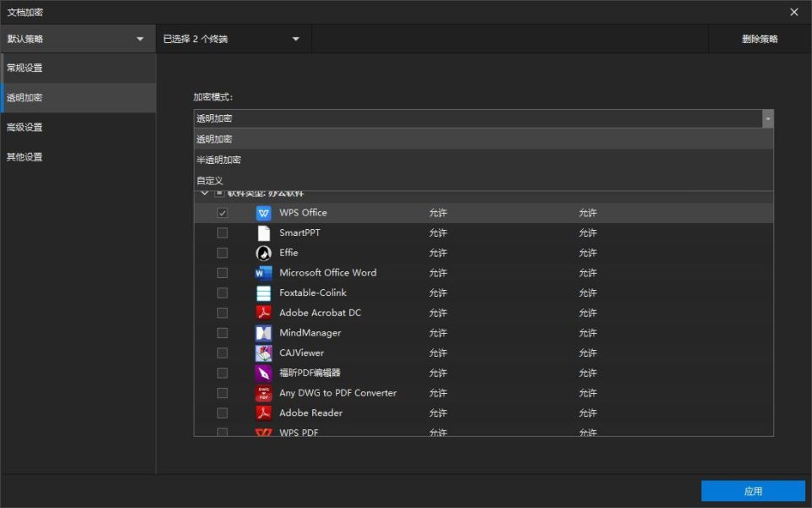Click first 允许 cell in WPS Office row
812x508 pixels.
click(x=438, y=213)
